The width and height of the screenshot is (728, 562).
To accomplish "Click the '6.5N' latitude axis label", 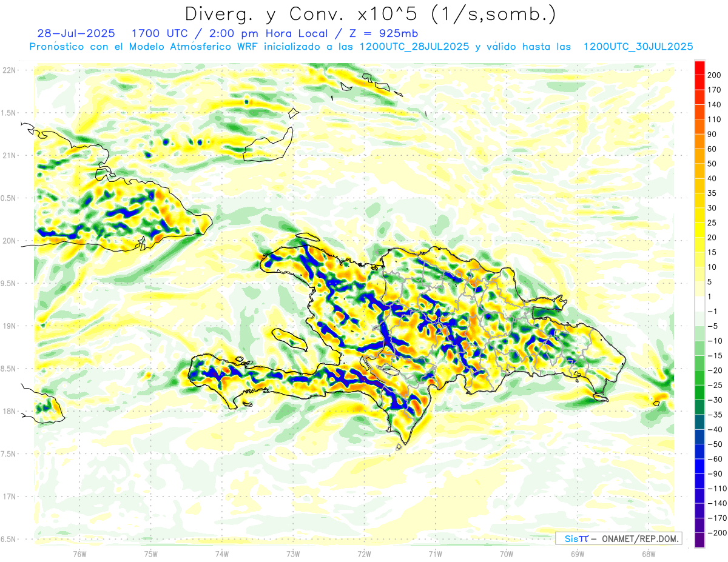I will 9,539.
